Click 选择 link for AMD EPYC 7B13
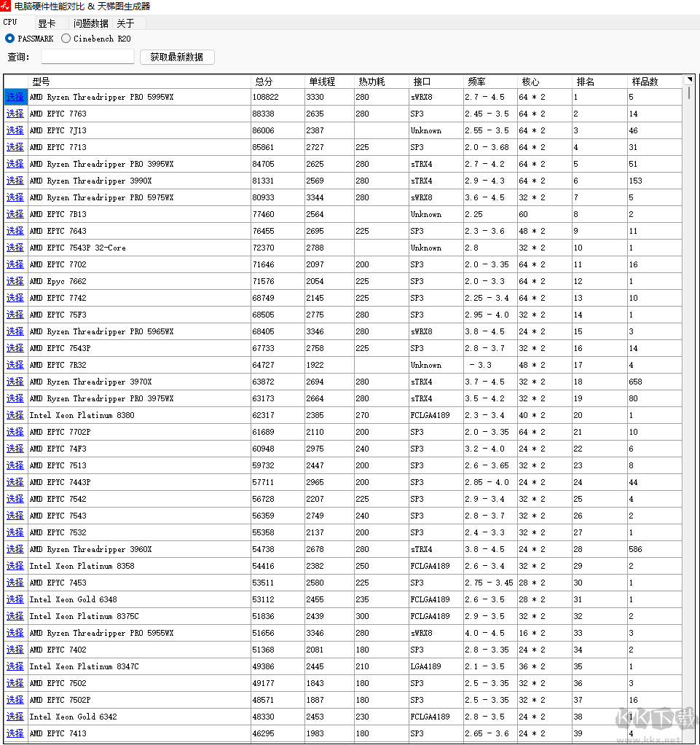The width and height of the screenshot is (700, 745). coord(15,214)
